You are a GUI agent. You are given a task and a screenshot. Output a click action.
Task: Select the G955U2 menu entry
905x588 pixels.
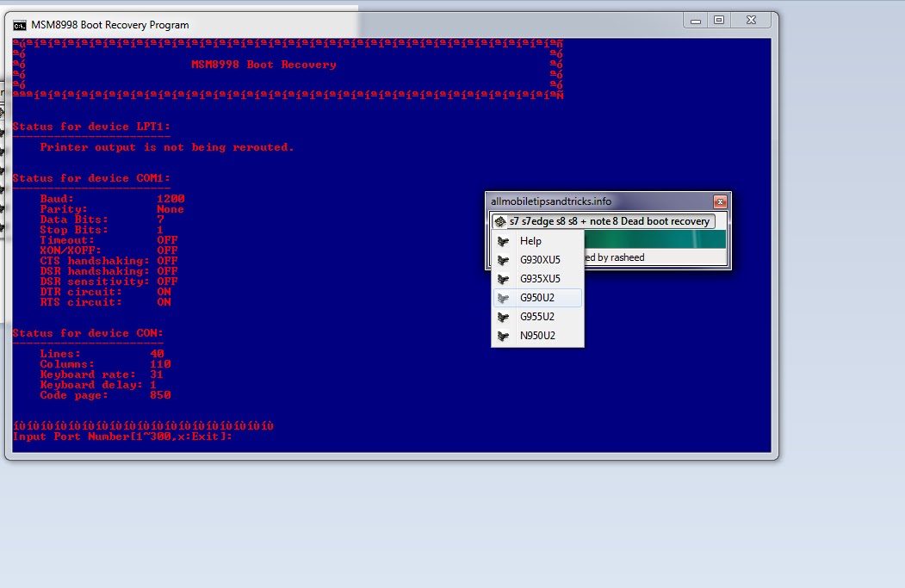[x=537, y=317]
